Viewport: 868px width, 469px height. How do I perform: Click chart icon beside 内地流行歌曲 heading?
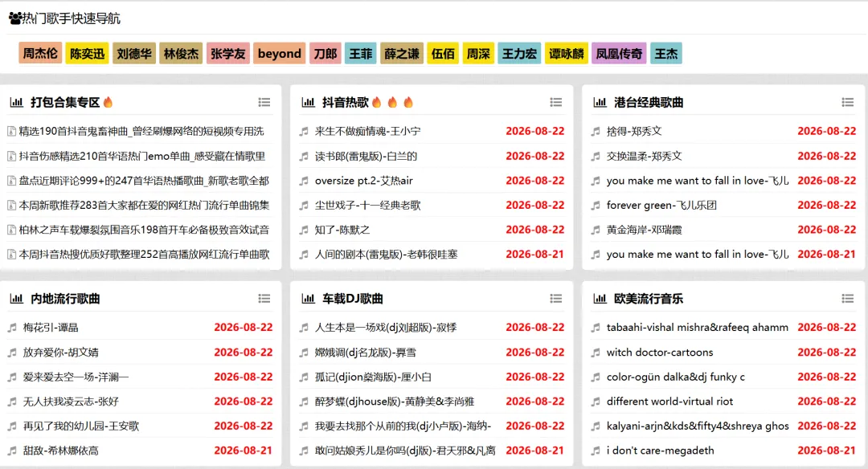click(x=17, y=299)
